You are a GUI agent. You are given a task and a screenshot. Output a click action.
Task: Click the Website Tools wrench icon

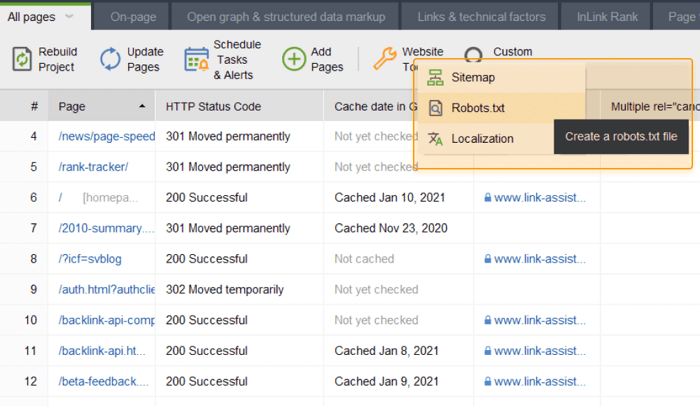(x=384, y=59)
